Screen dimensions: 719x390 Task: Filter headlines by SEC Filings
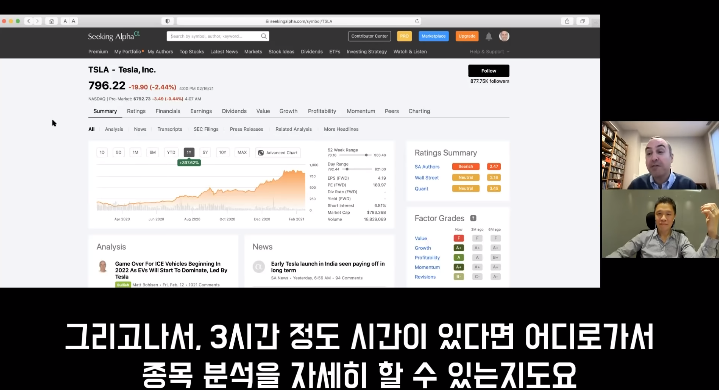(206, 129)
